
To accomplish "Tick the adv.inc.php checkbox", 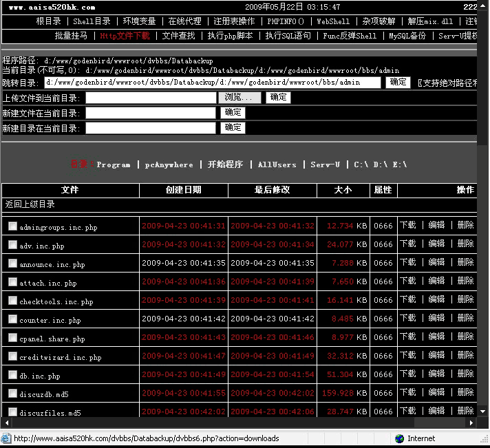I will pyautogui.click(x=12, y=244).
